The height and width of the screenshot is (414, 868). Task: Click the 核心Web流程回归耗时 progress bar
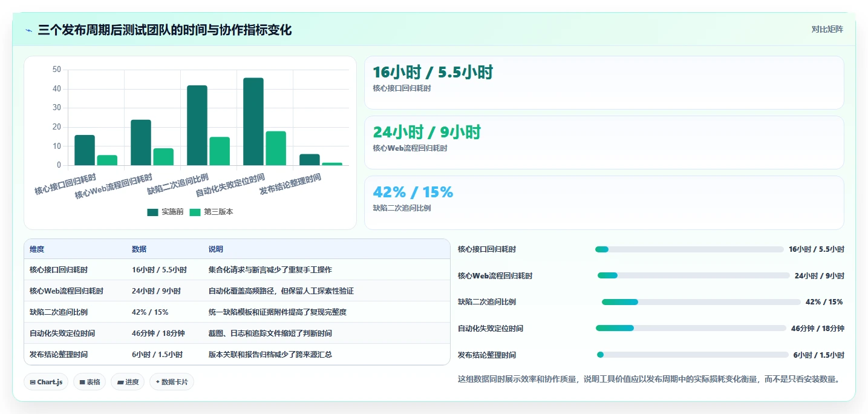click(x=694, y=275)
